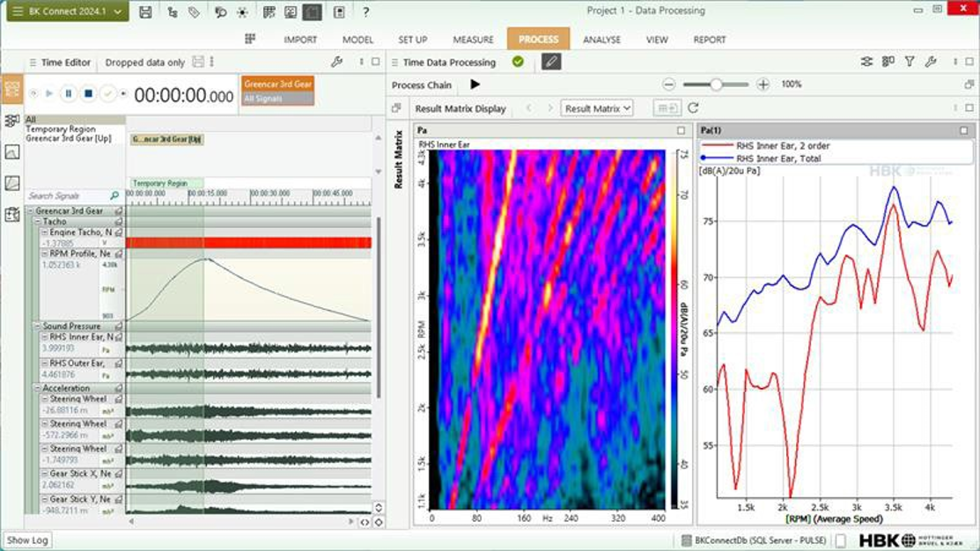
Task: Select the calendar puzzle sidebar icon
Action: pos(11,214)
